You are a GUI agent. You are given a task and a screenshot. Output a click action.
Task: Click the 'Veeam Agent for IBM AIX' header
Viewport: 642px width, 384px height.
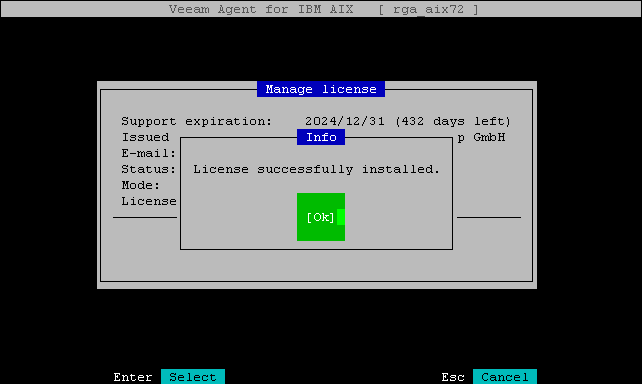261,9
